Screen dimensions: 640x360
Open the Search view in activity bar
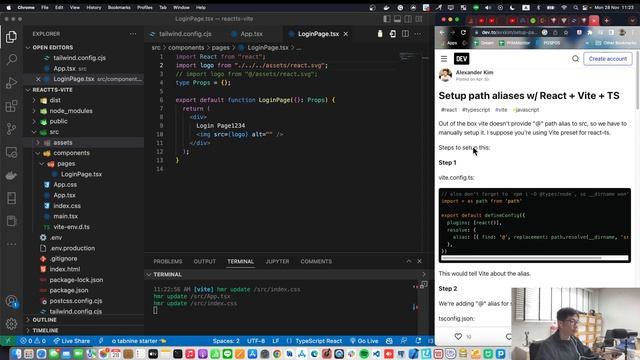pos(11,60)
